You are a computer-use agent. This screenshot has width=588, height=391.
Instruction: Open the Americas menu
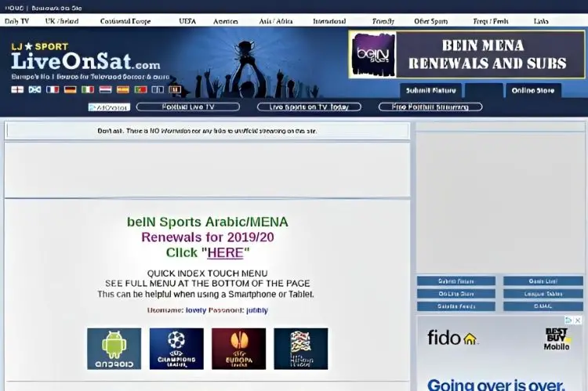(225, 21)
